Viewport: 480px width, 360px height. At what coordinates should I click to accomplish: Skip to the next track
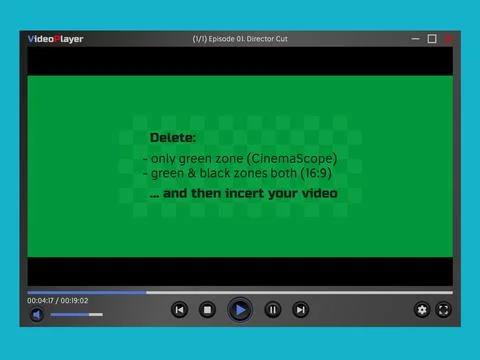coord(300,310)
